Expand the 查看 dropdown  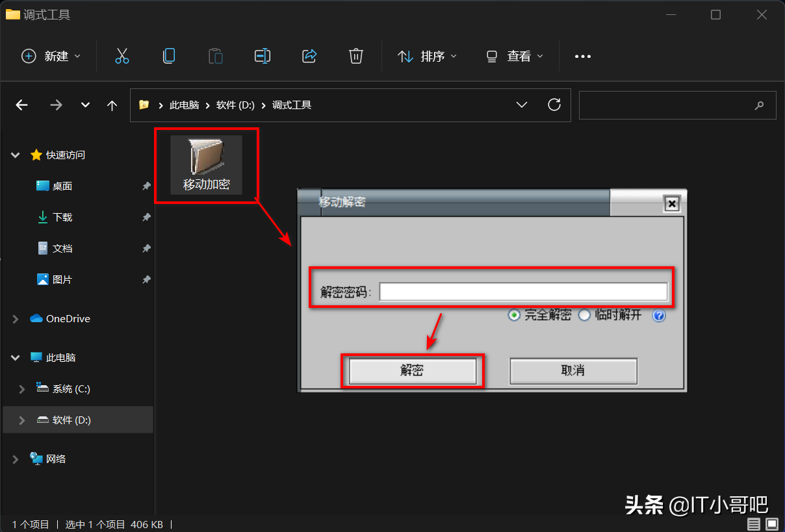click(x=515, y=56)
